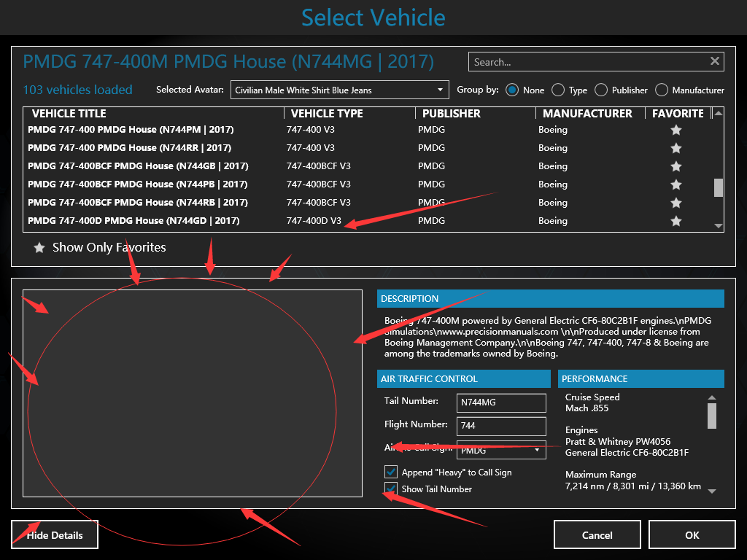Edit the Flight Number field

(x=501, y=426)
